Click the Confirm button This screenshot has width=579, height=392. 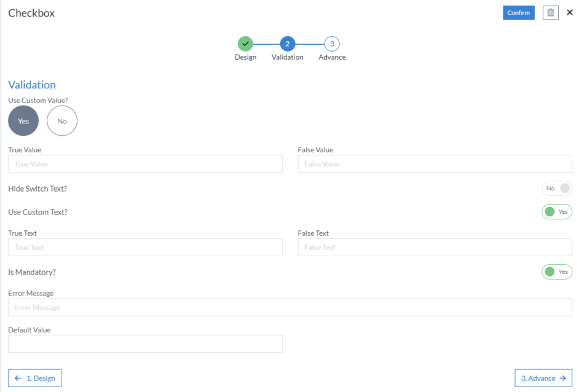point(518,12)
